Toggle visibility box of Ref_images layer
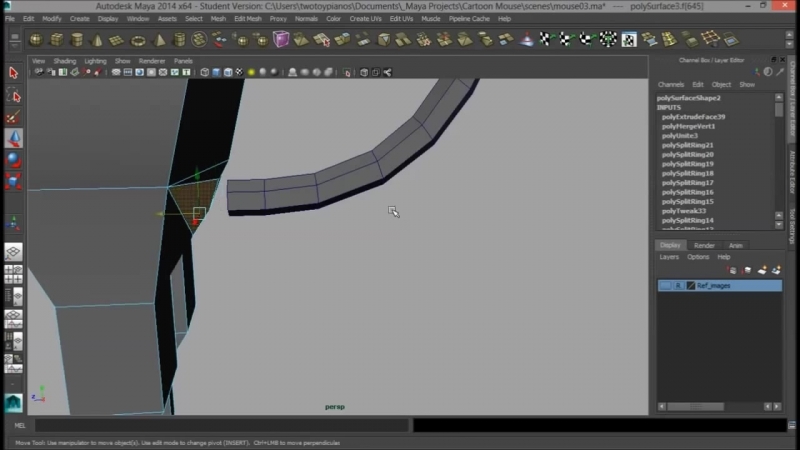Viewport: 800px width, 450px height. pyautogui.click(x=665, y=286)
